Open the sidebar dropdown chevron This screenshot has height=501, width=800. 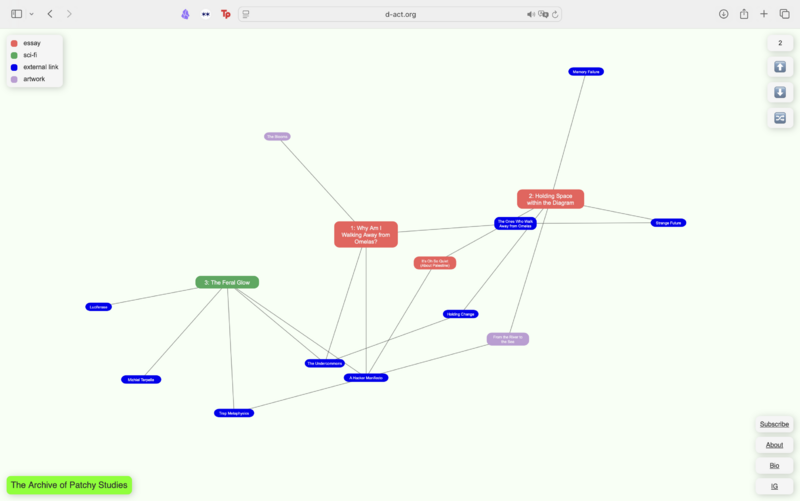point(32,14)
